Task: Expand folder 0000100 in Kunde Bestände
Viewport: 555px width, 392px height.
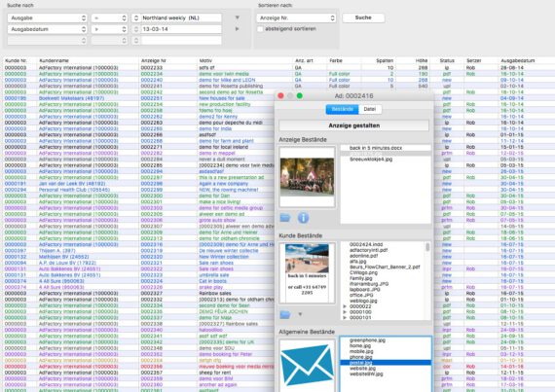Action: 345,312
